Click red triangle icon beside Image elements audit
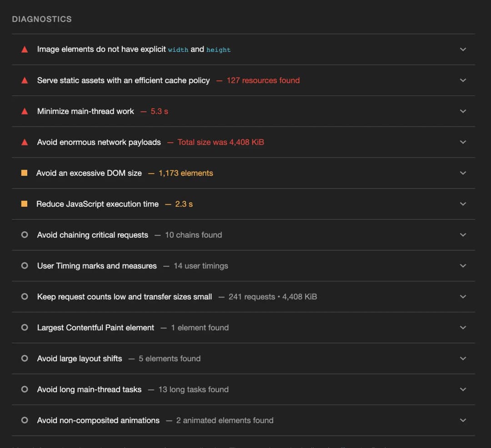Viewport: 491px width, 448px height. pos(25,50)
